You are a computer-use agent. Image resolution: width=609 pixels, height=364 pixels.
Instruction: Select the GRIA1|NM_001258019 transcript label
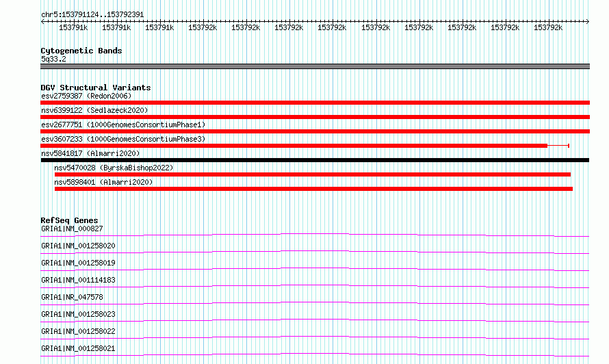click(x=78, y=263)
